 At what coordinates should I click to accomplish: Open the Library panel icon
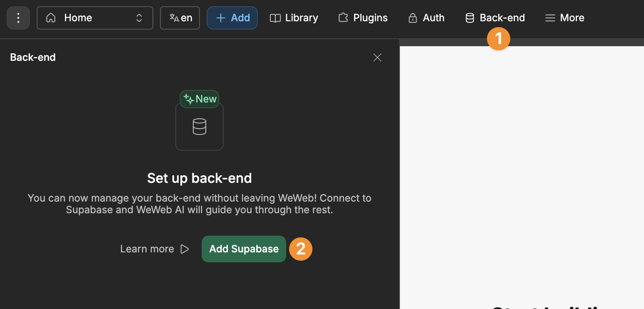point(275,17)
